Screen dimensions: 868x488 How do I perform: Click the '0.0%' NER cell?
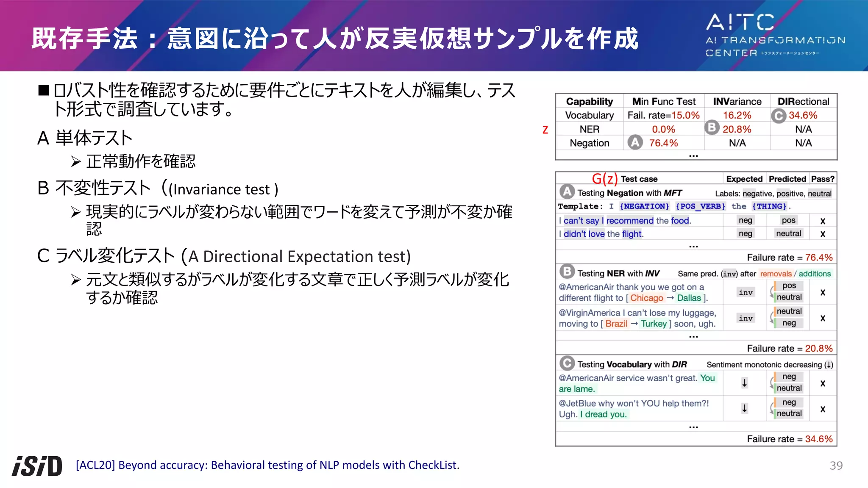(x=664, y=129)
